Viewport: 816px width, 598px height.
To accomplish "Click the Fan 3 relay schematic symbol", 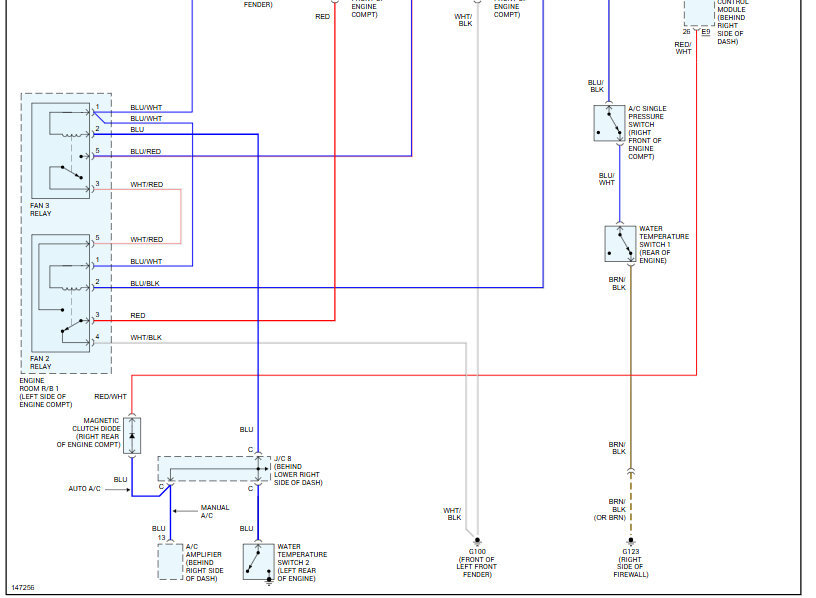I will click(61, 150).
